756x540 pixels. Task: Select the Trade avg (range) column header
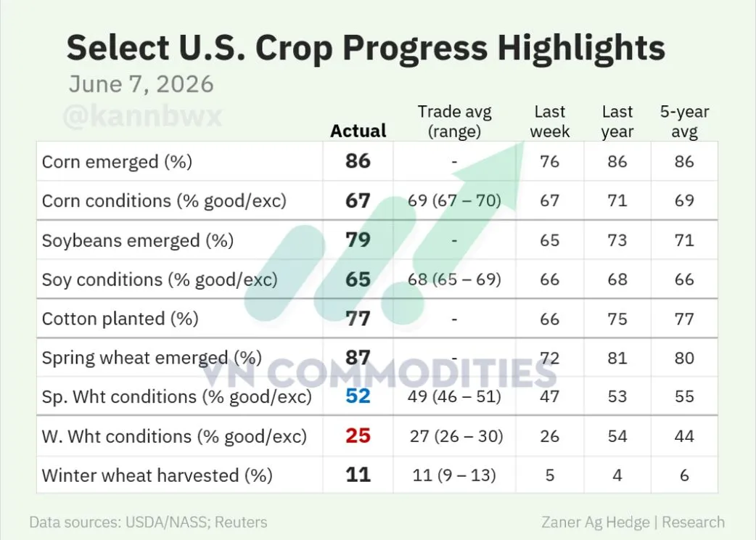[454, 121]
